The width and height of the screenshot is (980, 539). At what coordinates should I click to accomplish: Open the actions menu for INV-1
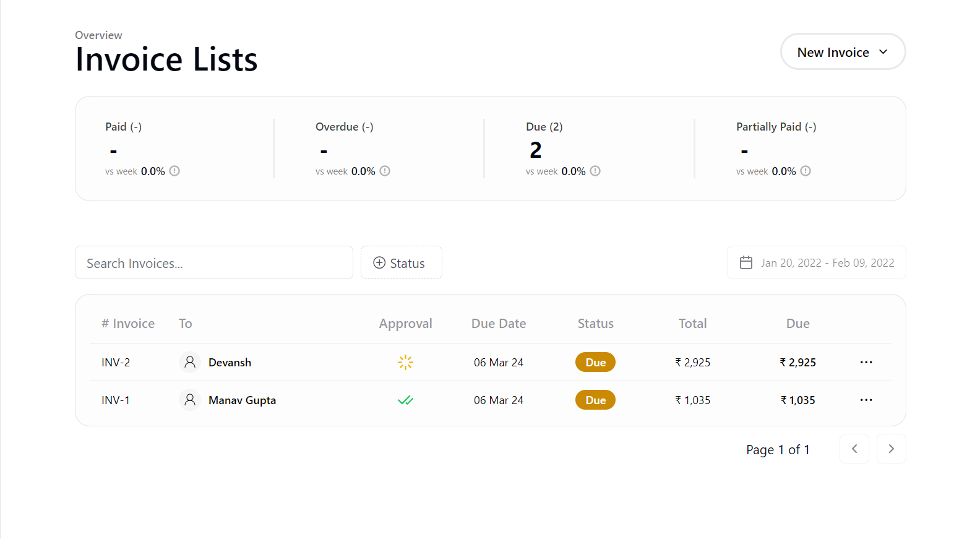coord(866,400)
